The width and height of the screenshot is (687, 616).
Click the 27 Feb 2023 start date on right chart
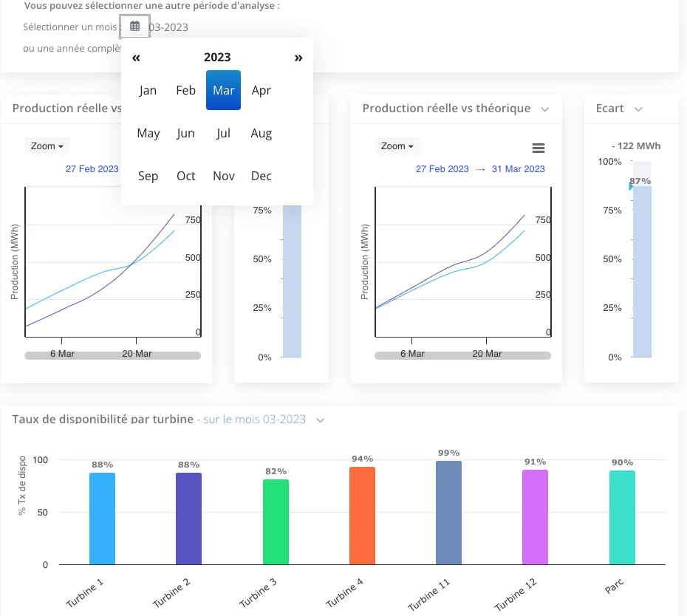442,169
